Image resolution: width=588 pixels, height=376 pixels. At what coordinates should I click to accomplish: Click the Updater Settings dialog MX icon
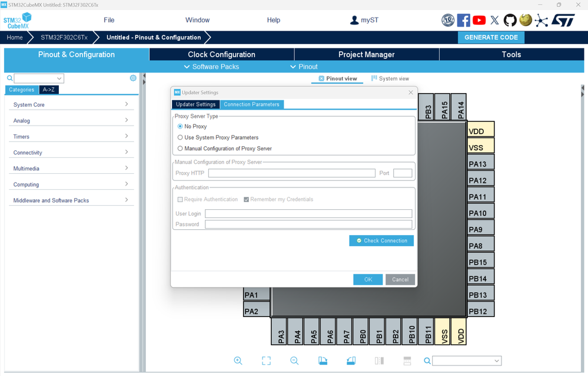(177, 93)
